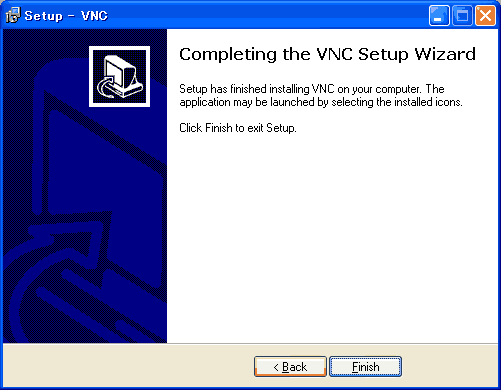Click the Setup installer icon in the title bar

tap(13, 15)
